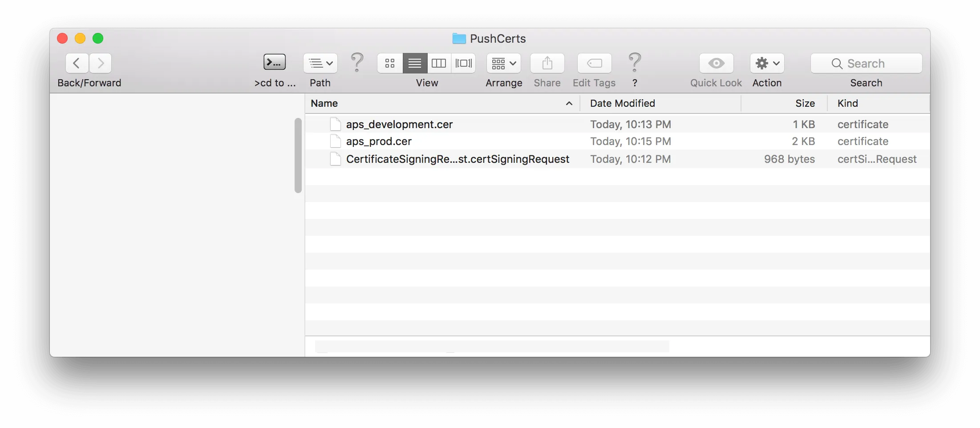
Task: Switch to Cover Flow view
Action: pos(463,63)
